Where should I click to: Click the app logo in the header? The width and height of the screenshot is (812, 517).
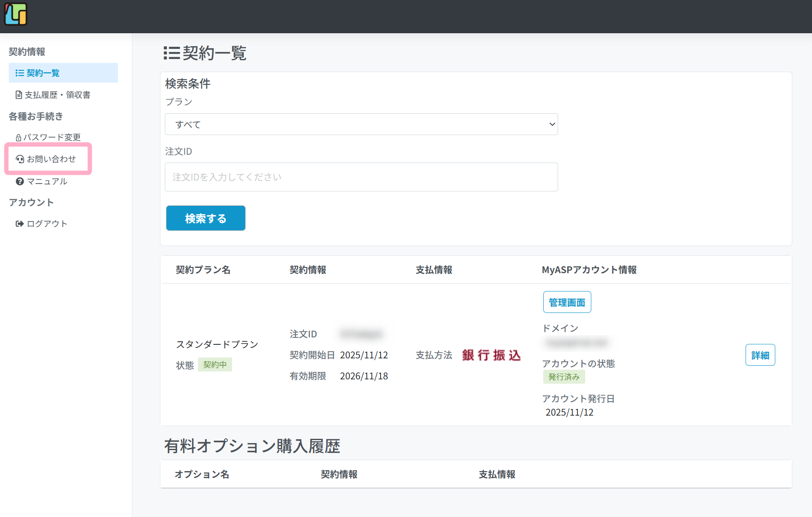point(16,14)
